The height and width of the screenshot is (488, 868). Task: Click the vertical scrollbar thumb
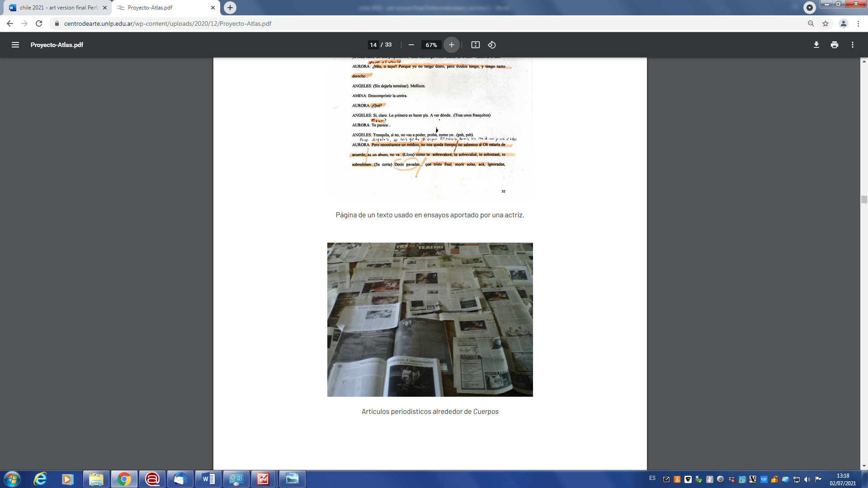(x=864, y=199)
